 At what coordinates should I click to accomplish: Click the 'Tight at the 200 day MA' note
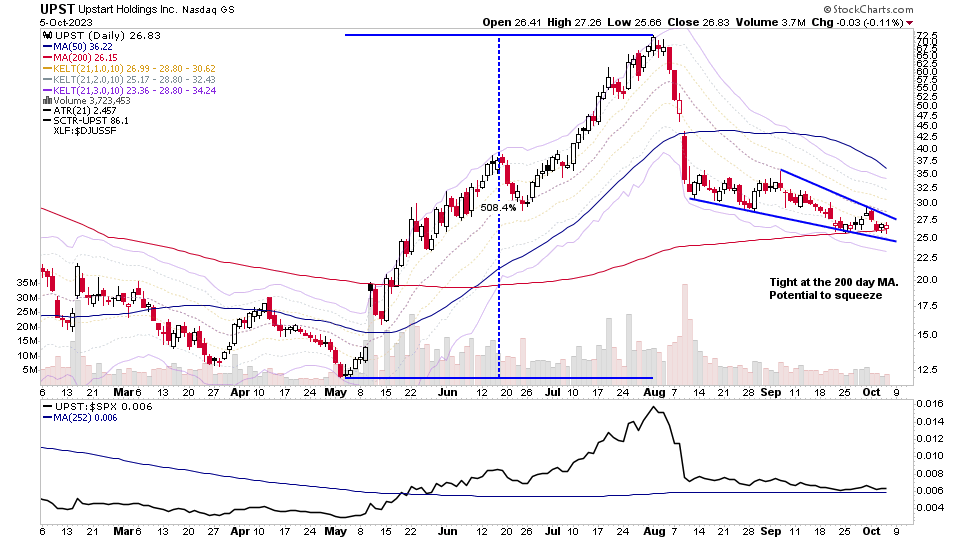pos(834,282)
